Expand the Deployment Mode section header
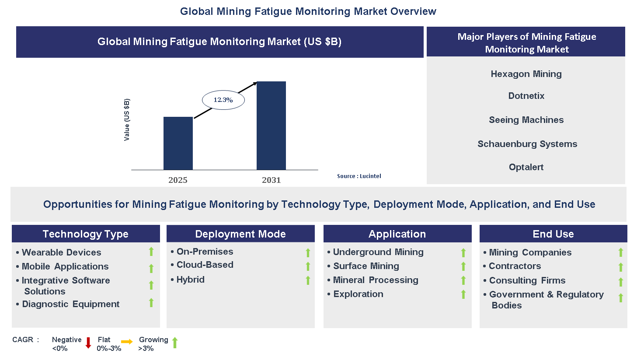 pos(240,234)
